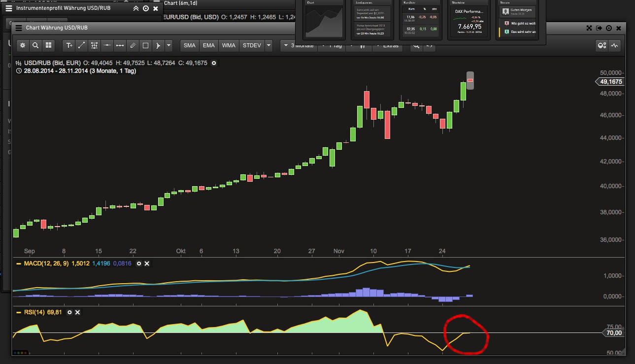Viewport: 635px width, 364px height.
Task: Click the MACD(12, 26, 9) label
Action: pyautogui.click(x=48, y=264)
